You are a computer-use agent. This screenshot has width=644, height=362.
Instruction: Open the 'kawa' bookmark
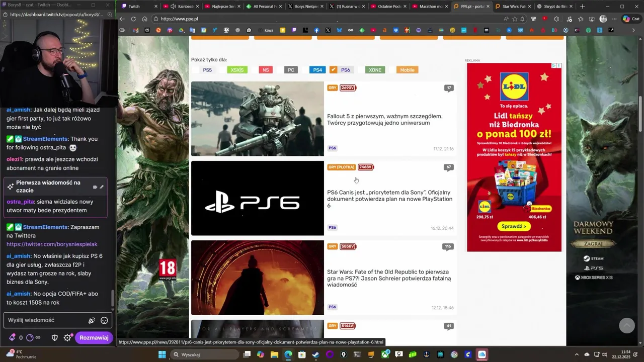tap(266, 30)
